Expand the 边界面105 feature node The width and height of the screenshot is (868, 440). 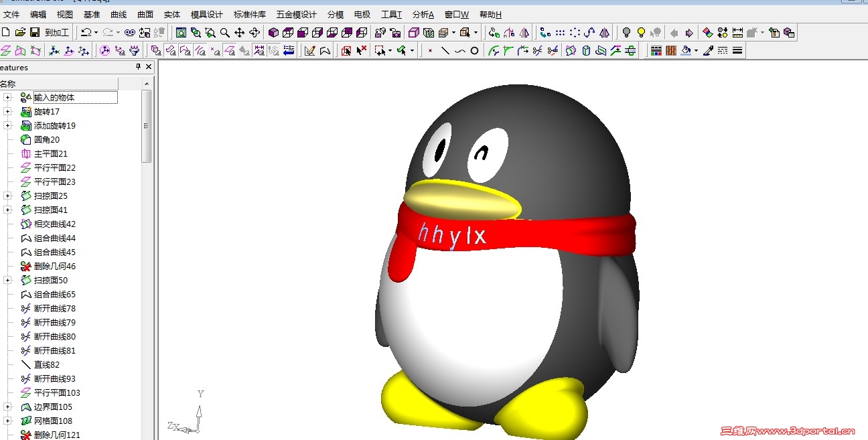pos(8,407)
